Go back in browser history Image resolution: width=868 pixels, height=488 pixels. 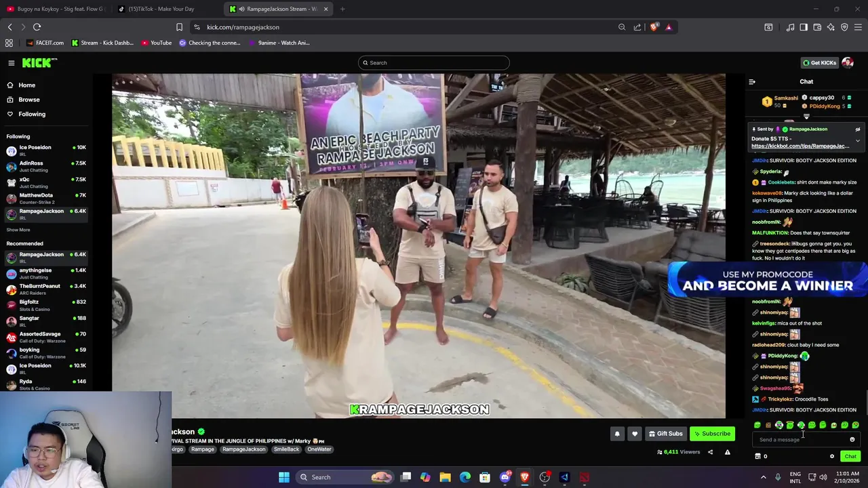[10, 27]
